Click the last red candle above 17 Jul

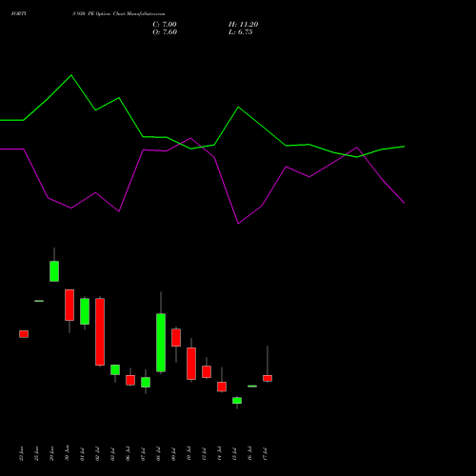(x=268, y=378)
